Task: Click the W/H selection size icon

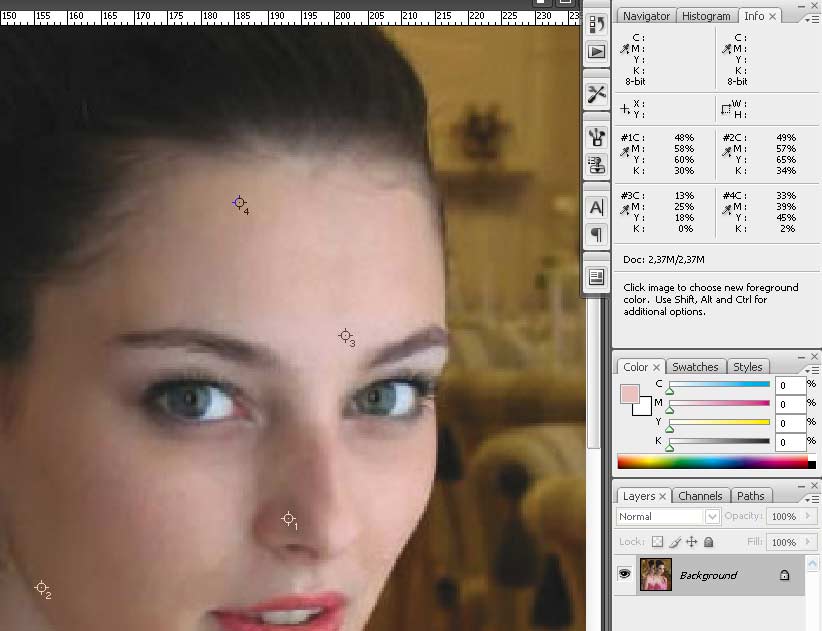Action: pos(726,109)
